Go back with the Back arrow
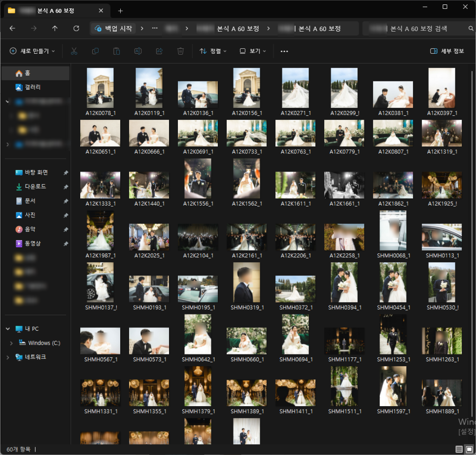This screenshot has height=455, width=476. (12, 28)
